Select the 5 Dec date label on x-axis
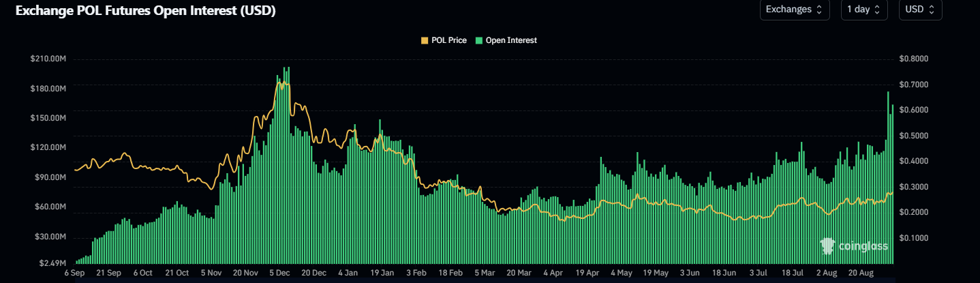 (279, 273)
